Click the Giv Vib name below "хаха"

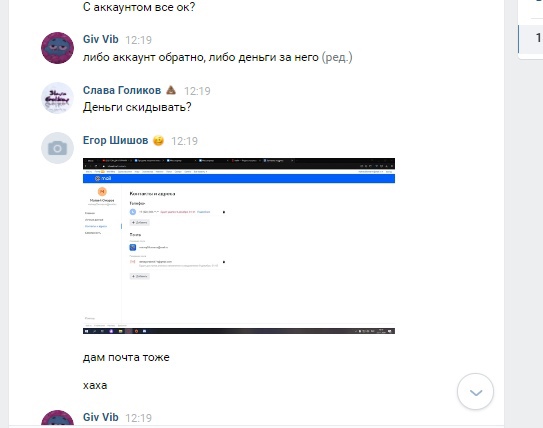click(x=100, y=417)
